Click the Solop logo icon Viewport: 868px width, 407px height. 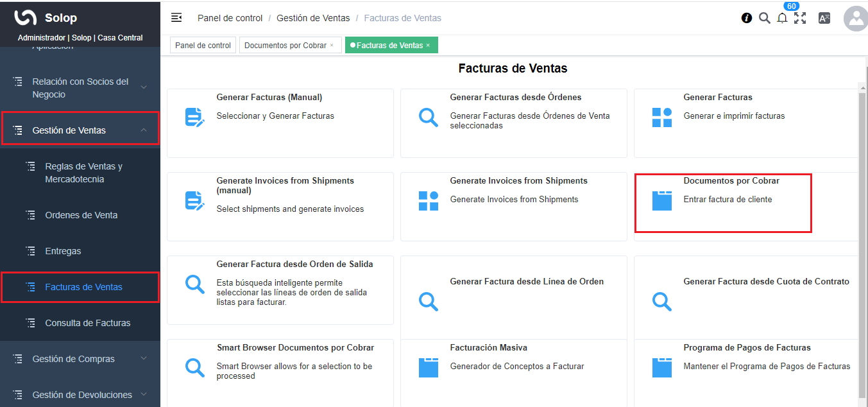pyautogui.click(x=26, y=18)
